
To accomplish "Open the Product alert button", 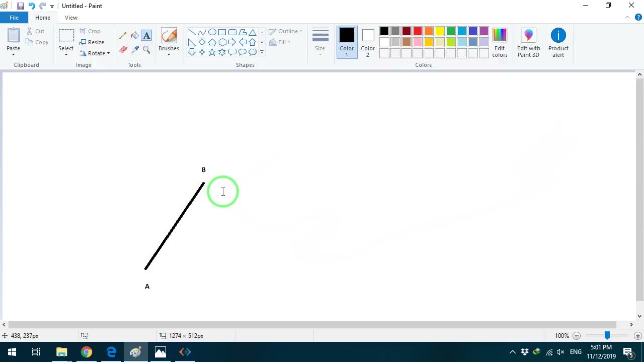I will click(558, 42).
